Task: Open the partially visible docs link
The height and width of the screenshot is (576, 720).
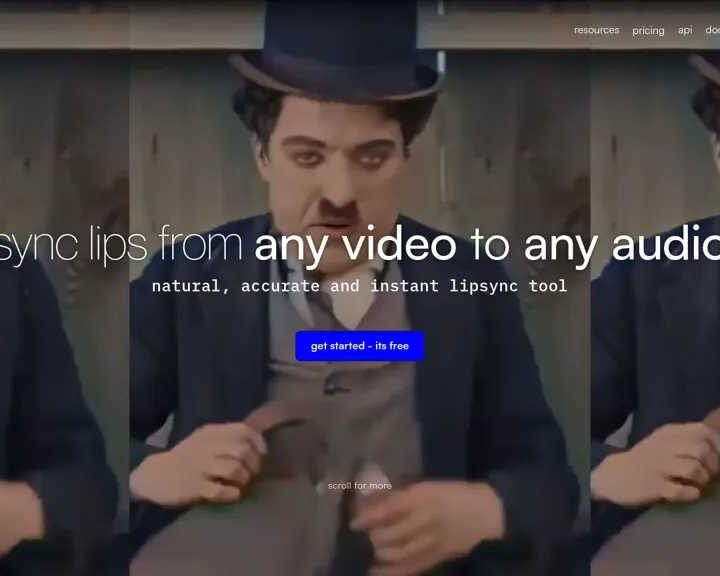Action: pyautogui.click(x=712, y=30)
